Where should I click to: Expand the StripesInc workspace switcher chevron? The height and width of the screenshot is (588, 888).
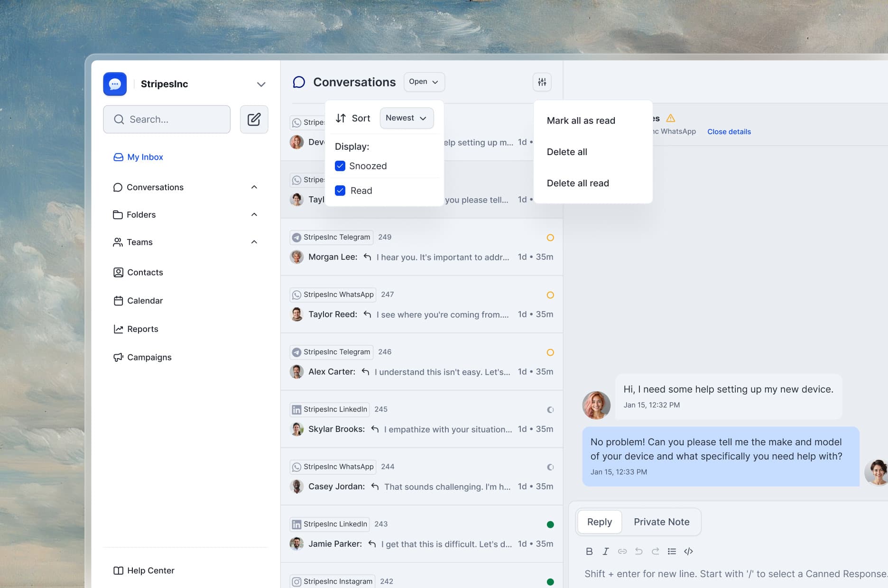pyautogui.click(x=261, y=84)
